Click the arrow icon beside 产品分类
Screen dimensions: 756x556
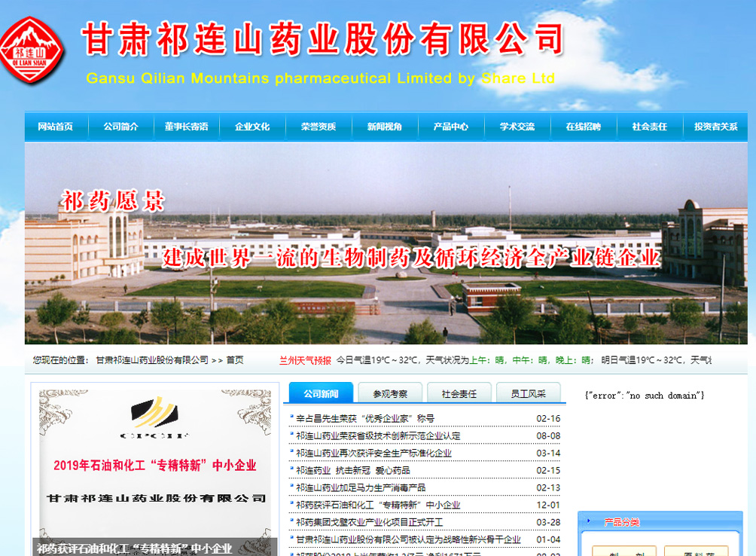pyautogui.click(x=589, y=521)
